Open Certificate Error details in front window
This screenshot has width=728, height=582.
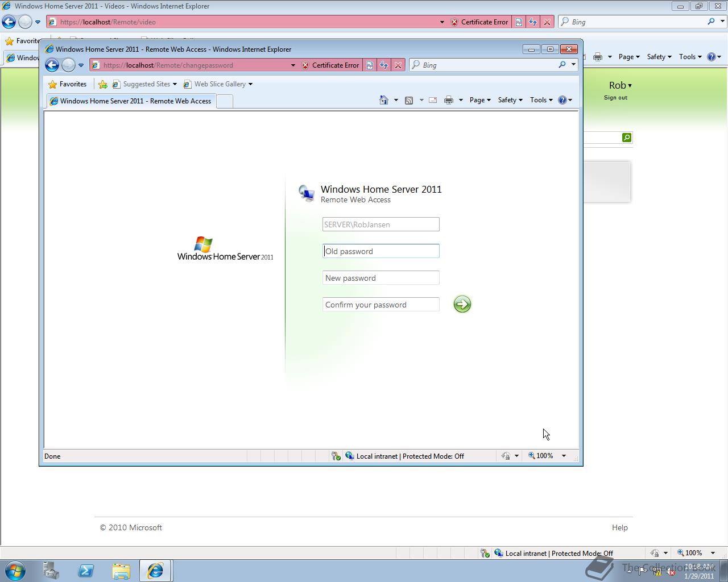[330, 65]
